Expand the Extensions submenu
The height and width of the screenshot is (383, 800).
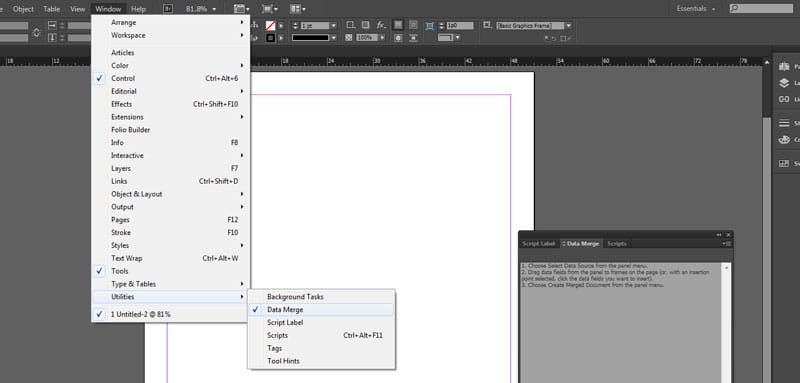pyautogui.click(x=171, y=117)
